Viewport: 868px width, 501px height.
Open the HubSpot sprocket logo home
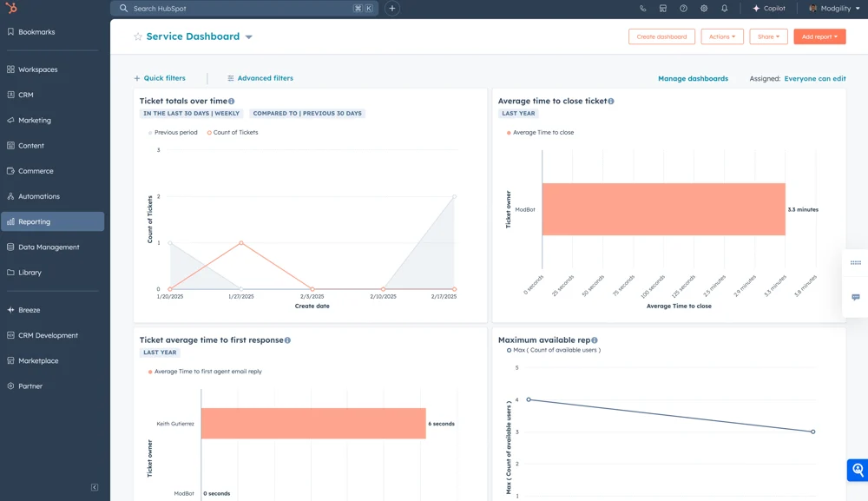11,9
